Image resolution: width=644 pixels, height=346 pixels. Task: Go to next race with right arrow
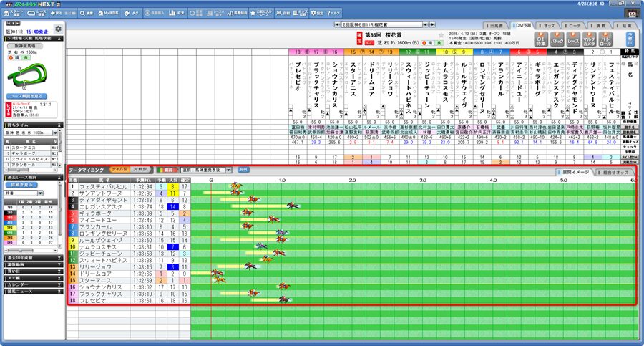point(432,24)
